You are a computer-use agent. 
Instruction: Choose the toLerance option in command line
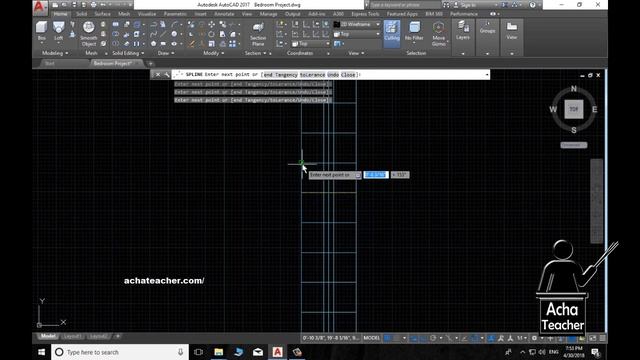pos(312,75)
